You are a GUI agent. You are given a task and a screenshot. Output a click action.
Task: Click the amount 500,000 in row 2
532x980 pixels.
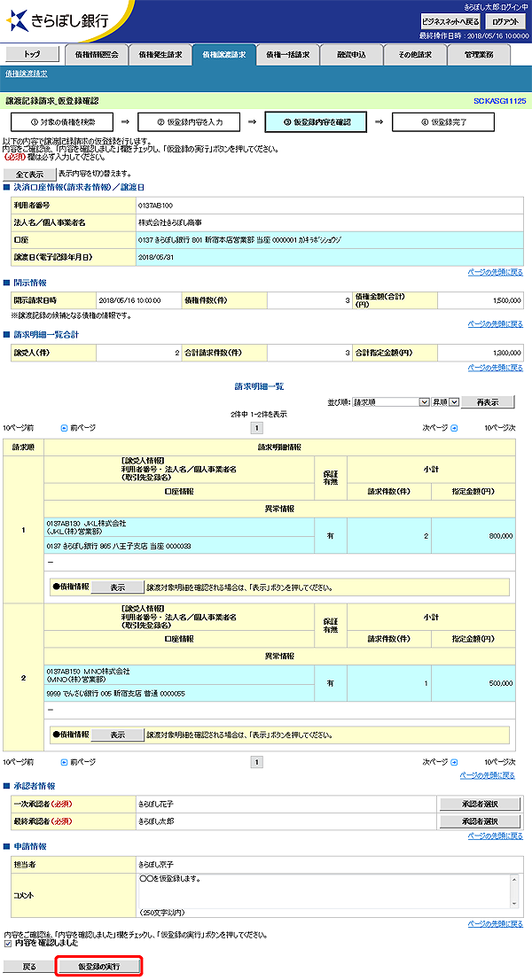[x=501, y=683]
